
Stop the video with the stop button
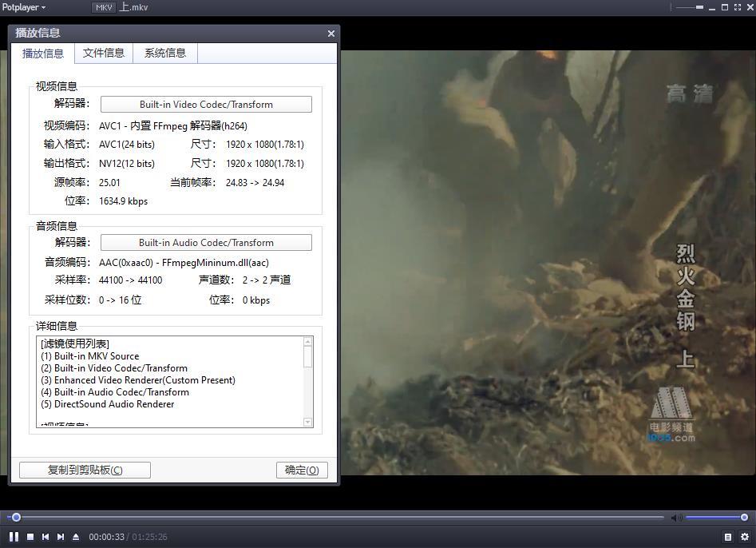(30, 537)
